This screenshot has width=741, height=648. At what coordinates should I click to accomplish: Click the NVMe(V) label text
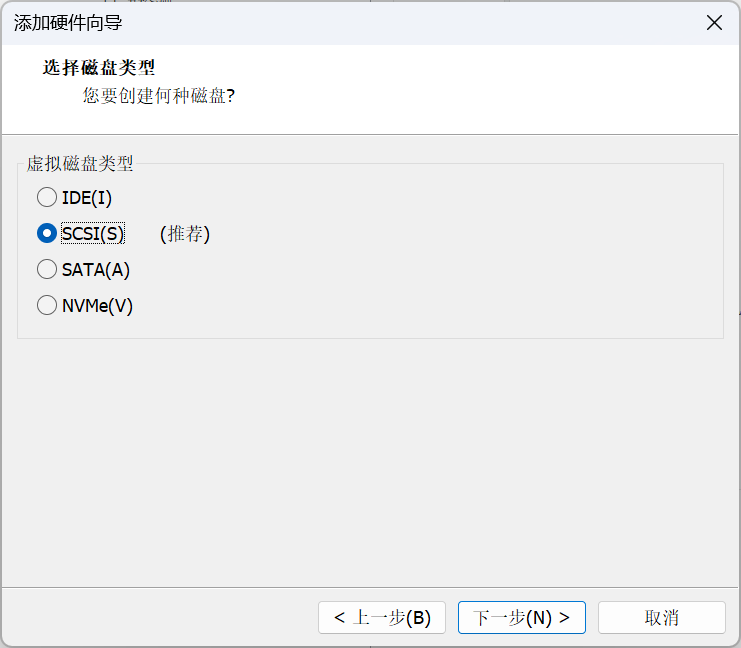(x=97, y=306)
